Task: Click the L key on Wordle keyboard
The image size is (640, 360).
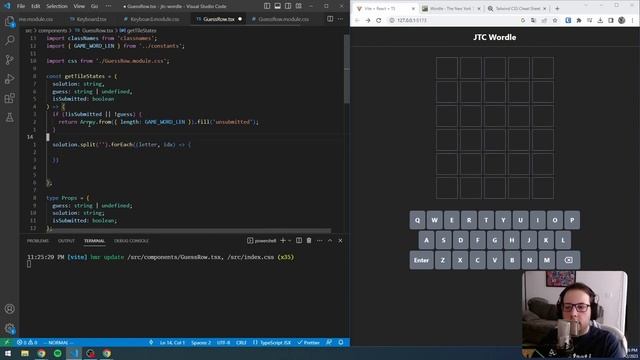Action: [x=563, y=240]
